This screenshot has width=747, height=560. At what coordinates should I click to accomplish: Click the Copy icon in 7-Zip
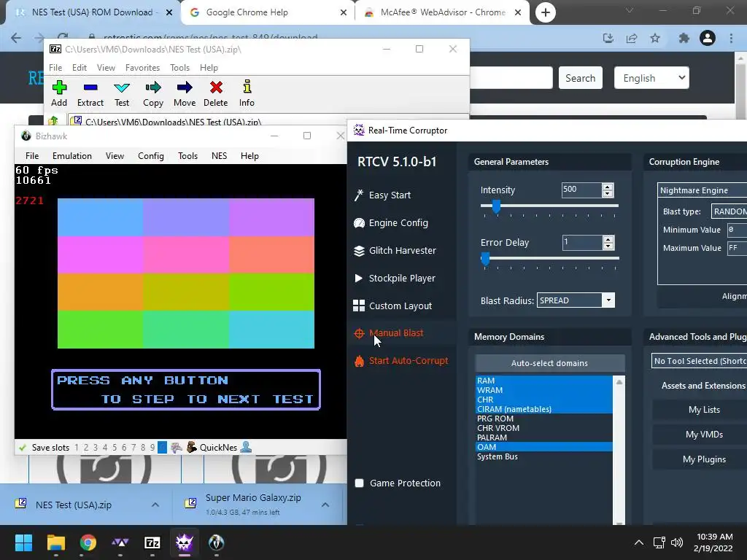pos(153,87)
